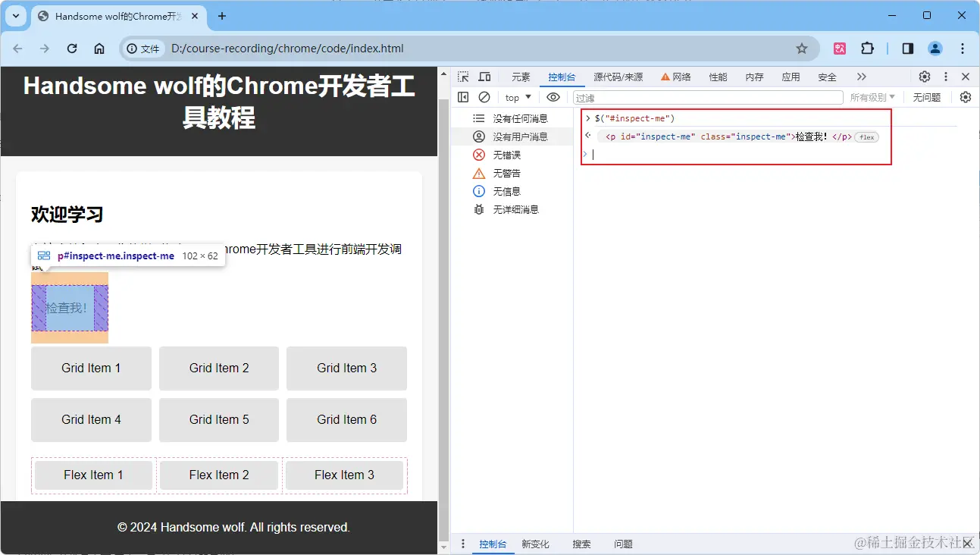Click the $("#inspect-me") console command
The image size is (980, 555).
(634, 118)
